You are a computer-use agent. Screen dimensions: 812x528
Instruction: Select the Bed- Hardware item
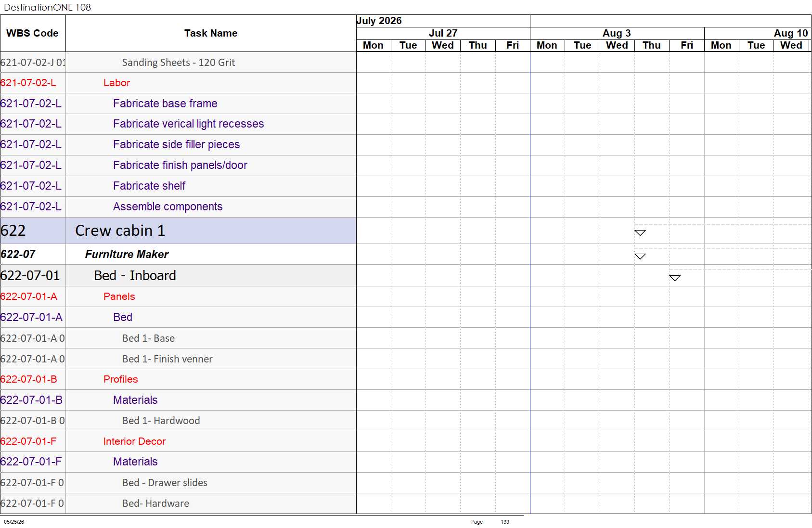pos(178,503)
